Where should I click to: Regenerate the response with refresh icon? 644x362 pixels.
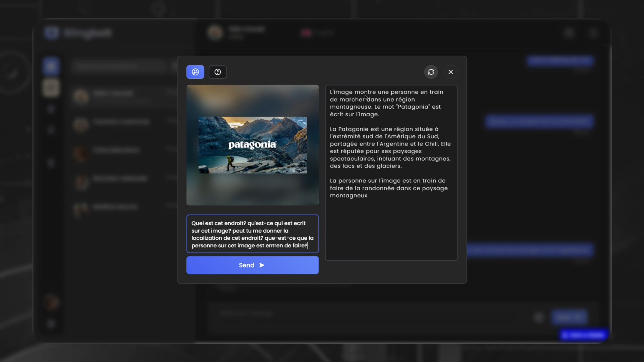pyautogui.click(x=431, y=72)
